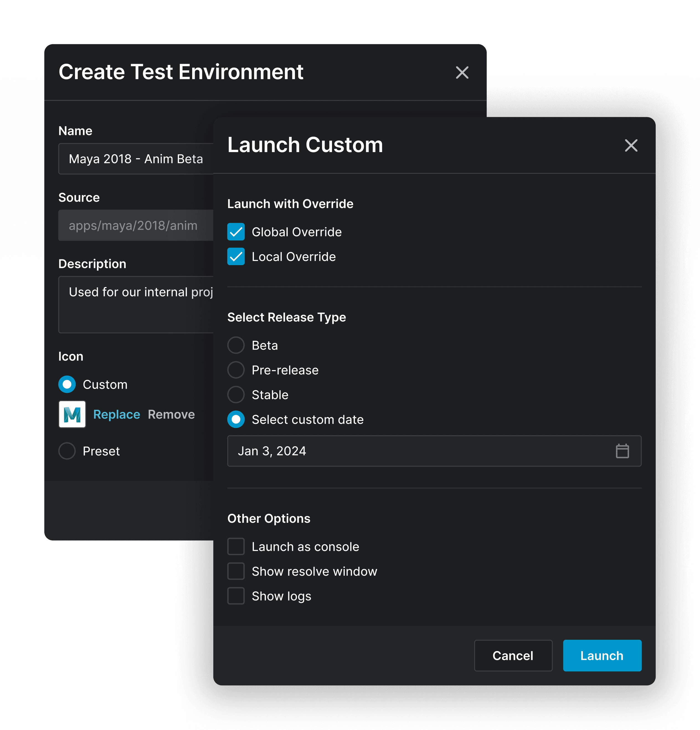Image resolution: width=700 pixels, height=730 pixels.
Task: Open the calendar date picker icon
Action: 622,451
